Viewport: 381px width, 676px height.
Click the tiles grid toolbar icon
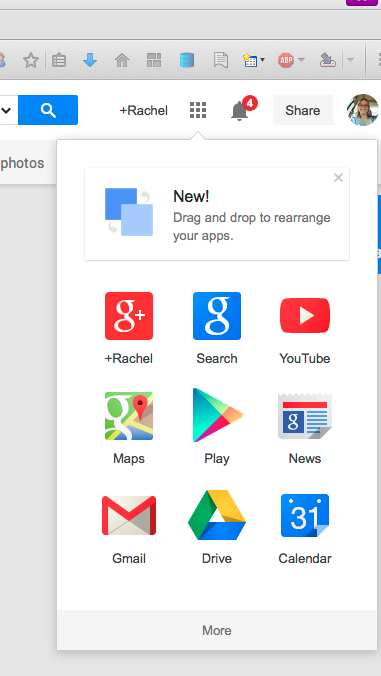coord(154,60)
